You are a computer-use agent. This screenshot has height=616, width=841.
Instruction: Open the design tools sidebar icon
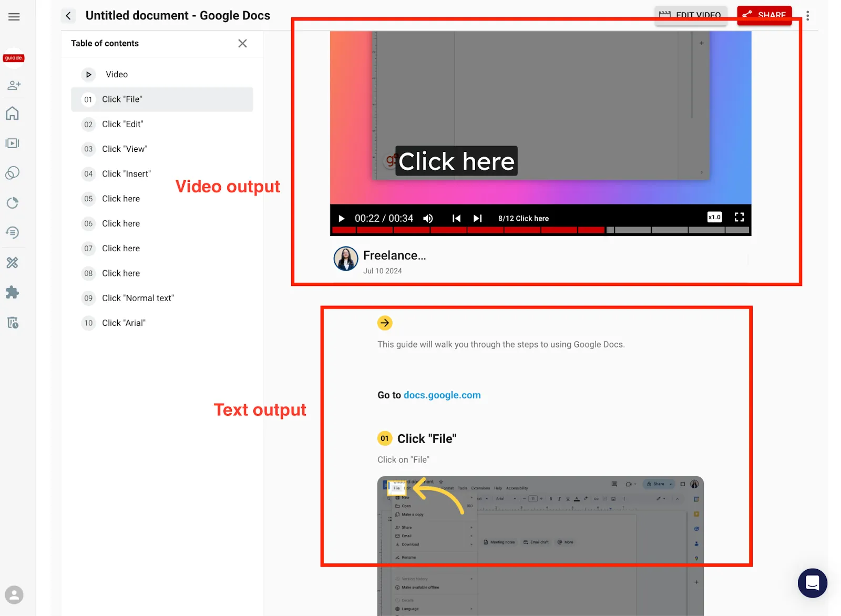13,262
